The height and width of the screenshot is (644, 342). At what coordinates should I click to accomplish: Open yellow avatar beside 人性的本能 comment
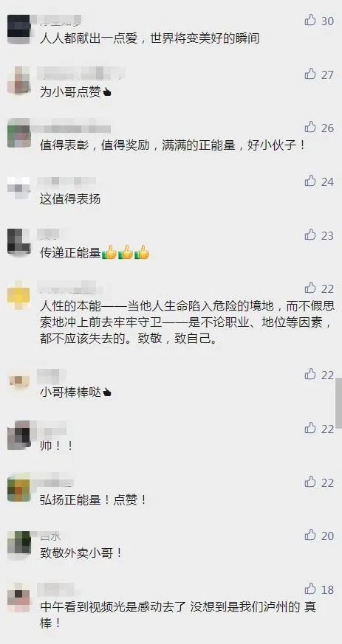pos(19,295)
